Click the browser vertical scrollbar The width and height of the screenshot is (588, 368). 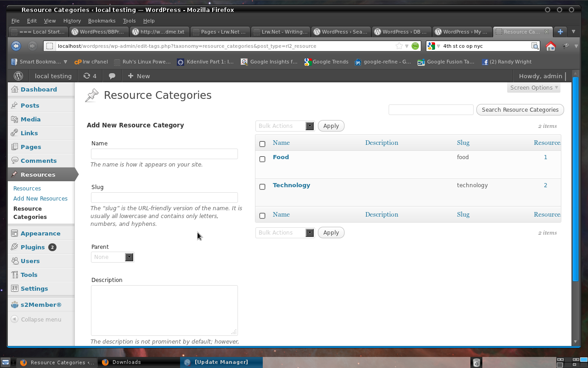coord(576,179)
